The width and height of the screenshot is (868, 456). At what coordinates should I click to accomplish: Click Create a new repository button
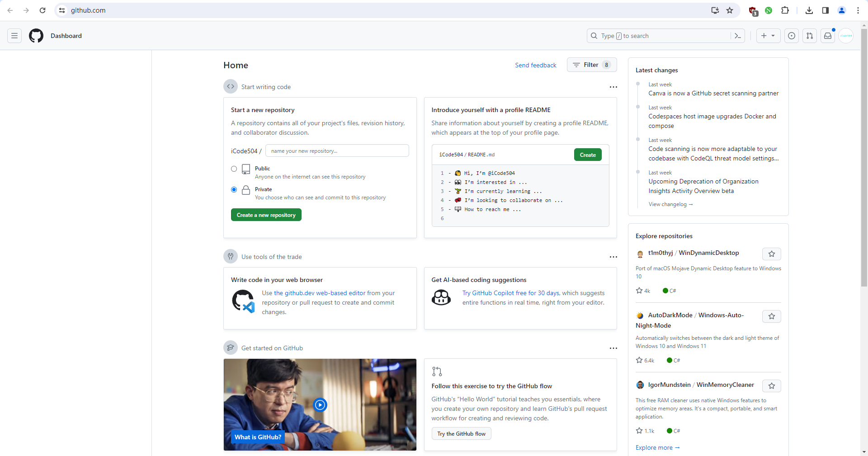(x=266, y=215)
